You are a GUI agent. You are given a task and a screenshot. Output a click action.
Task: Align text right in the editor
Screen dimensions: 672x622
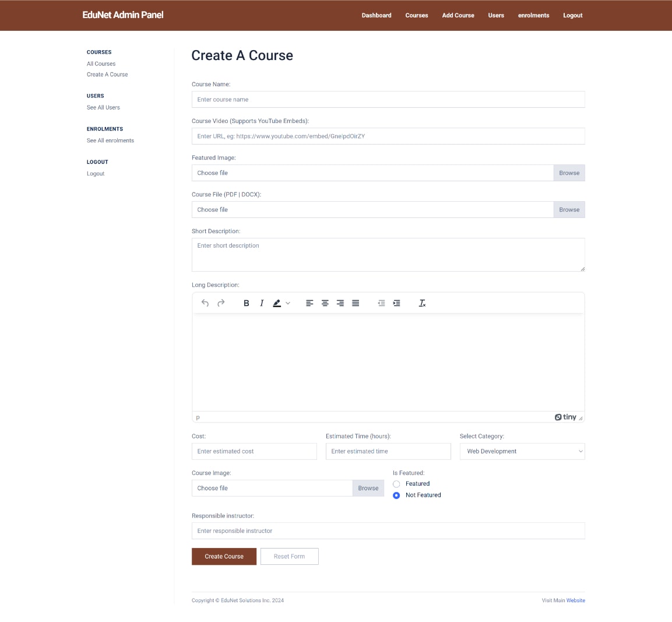point(340,303)
